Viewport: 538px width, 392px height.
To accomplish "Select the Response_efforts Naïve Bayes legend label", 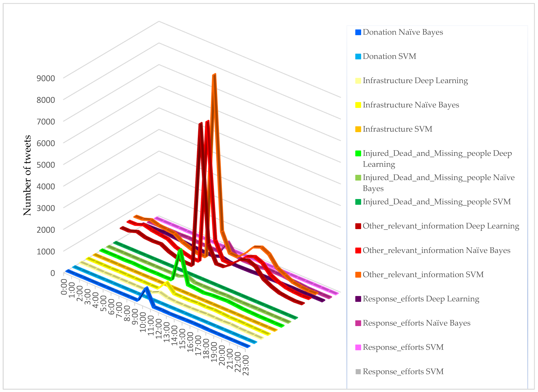I will pyautogui.click(x=416, y=323).
